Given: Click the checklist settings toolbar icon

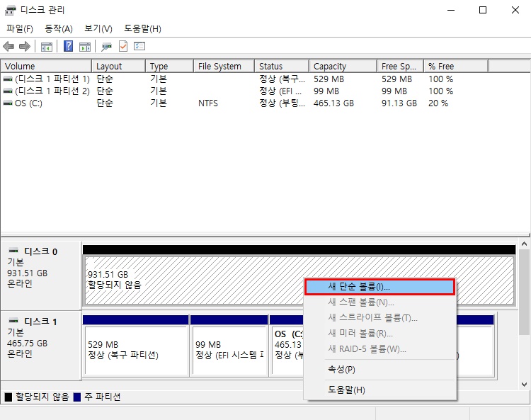Looking at the screenshot, I should 139,46.
